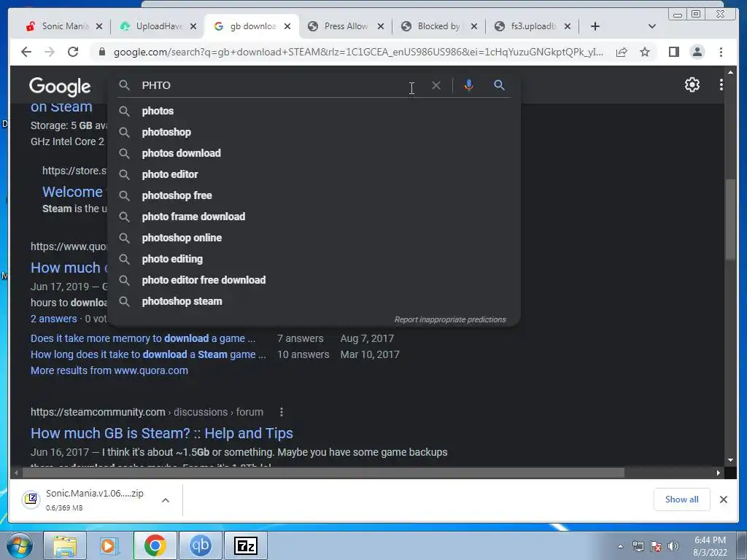
Task: Open Action Center flag tray icon
Action: click(x=656, y=546)
